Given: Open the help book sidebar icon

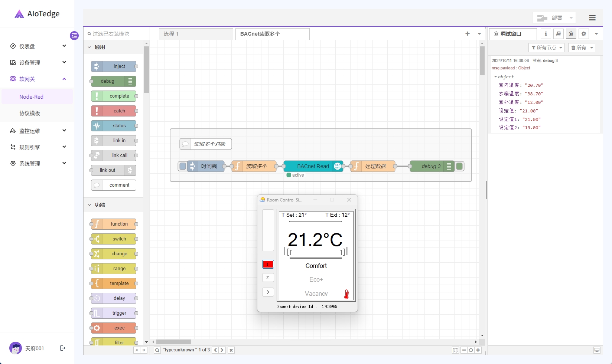Looking at the screenshot, I should pos(558,34).
